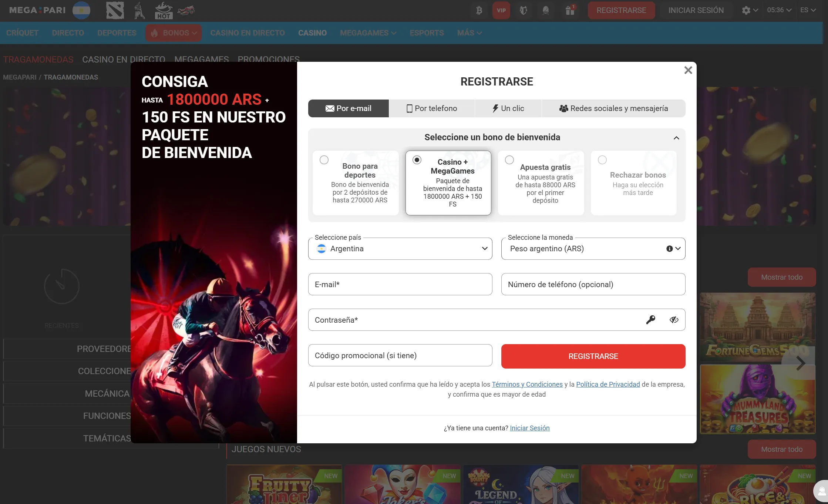Open the Política de Privacidad link

[608, 384]
